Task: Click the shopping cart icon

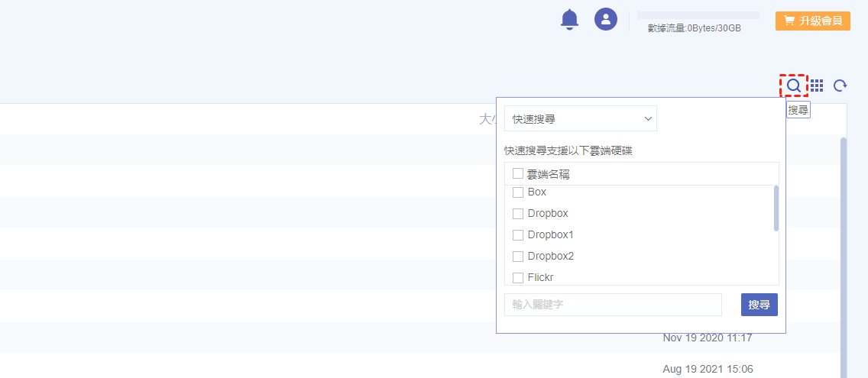Action: coord(789,21)
